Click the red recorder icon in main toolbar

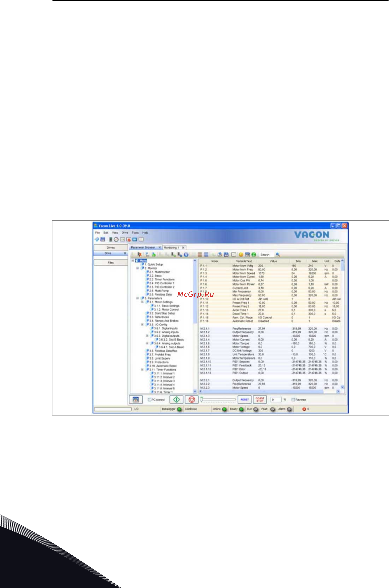[129, 239]
